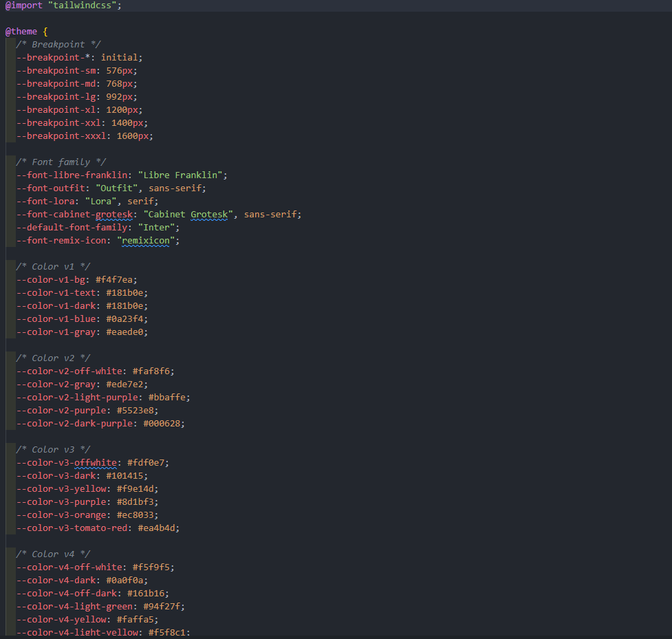Click the @theme at-rule keyword
The image size is (672, 639).
click(20, 31)
